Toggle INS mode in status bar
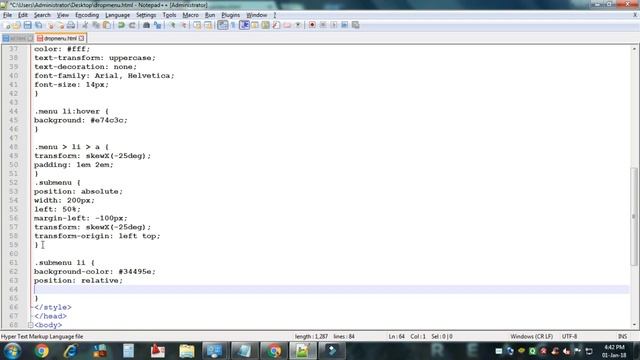The width and height of the screenshot is (640, 360). [622, 337]
